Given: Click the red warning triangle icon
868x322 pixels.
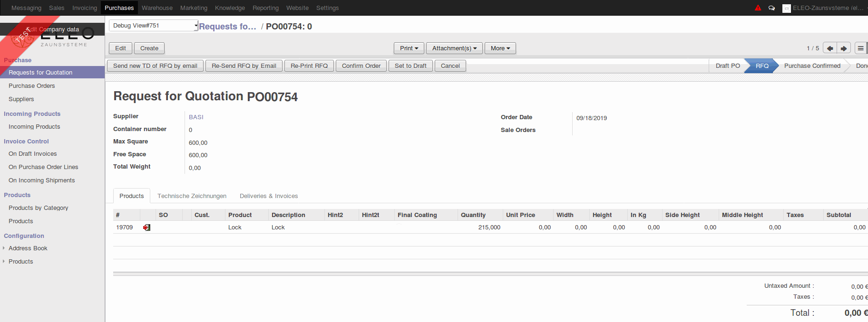Looking at the screenshot, I should pyautogui.click(x=758, y=8).
